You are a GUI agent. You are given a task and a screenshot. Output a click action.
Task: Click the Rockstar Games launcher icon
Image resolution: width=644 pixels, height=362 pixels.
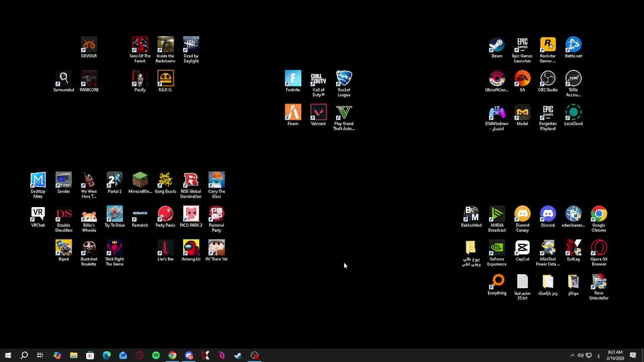tap(548, 50)
